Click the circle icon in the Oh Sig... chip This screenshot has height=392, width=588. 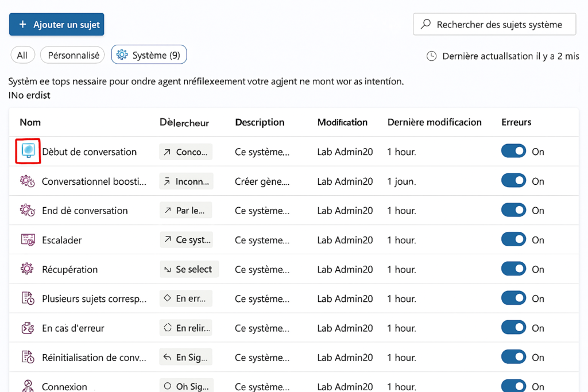[x=167, y=386]
